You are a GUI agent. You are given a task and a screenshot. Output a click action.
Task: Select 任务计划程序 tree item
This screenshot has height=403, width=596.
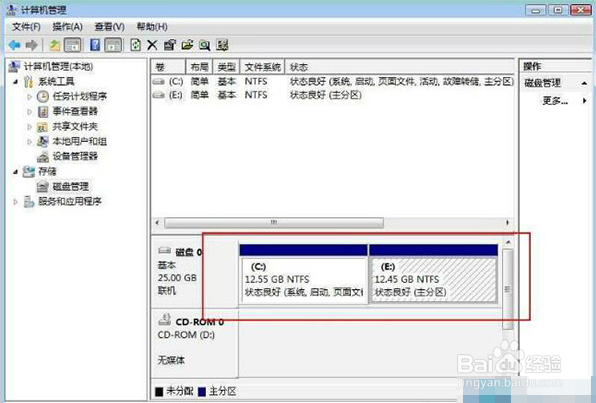(80, 97)
